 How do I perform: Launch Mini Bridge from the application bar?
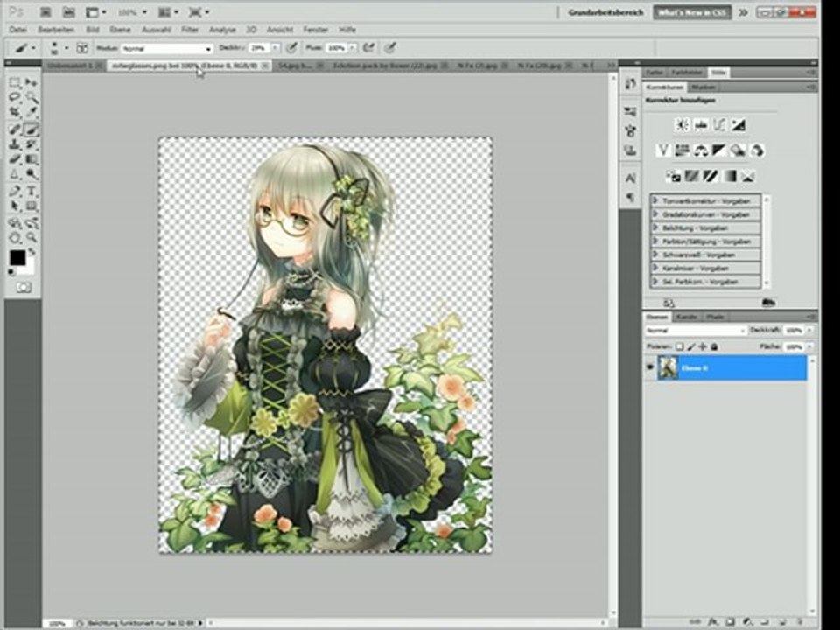68,11
